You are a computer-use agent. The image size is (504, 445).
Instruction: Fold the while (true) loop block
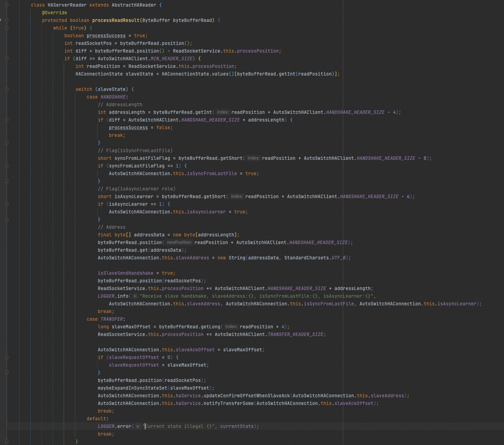pyautogui.click(x=7, y=28)
